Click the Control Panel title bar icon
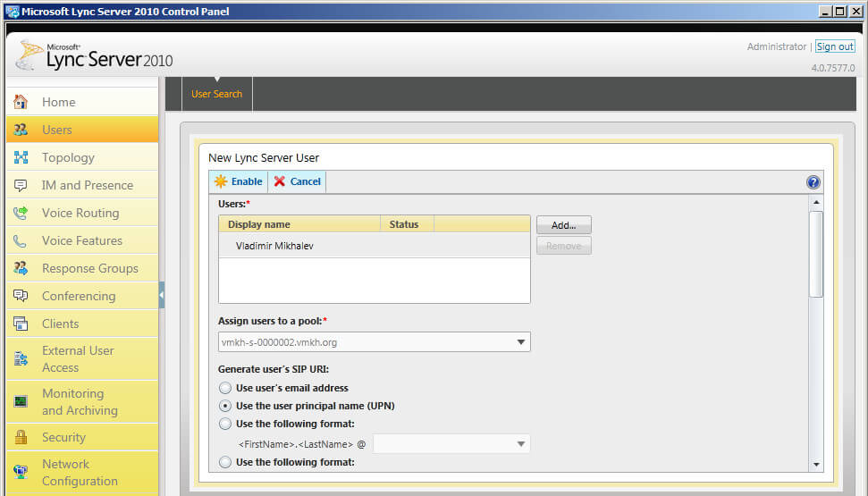The height and width of the screenshot is (496, 868). pos(13,12)
